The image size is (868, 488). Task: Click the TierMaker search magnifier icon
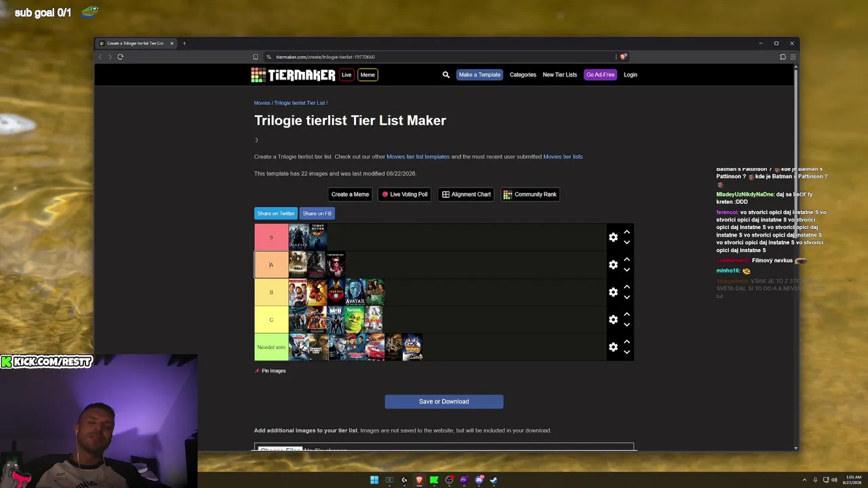coord(446,75)
